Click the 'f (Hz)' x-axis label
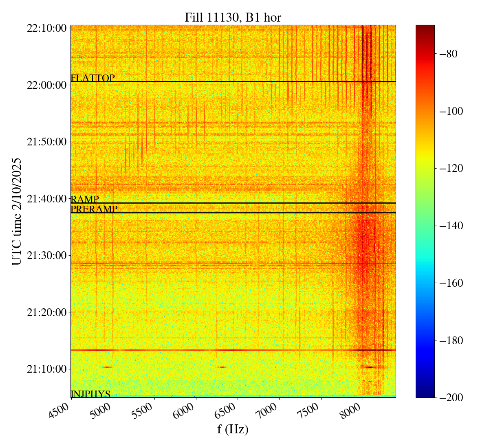 233,429
